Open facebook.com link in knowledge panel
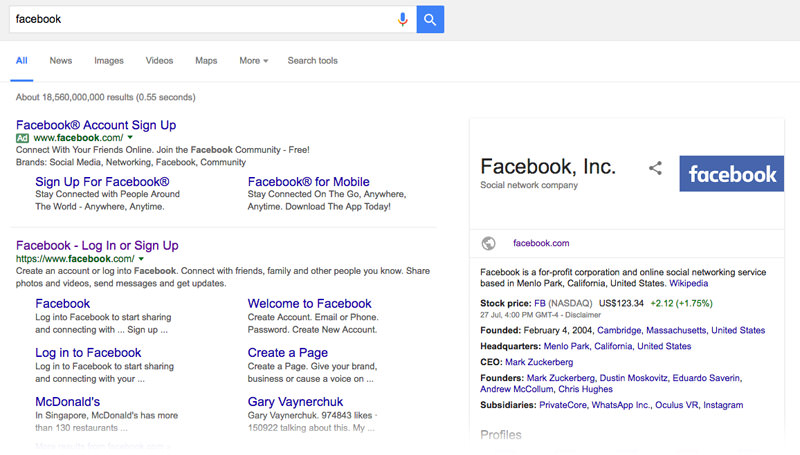Image resolution: width=800 pixels, height=455 pixels. click(x=541, y=243)
